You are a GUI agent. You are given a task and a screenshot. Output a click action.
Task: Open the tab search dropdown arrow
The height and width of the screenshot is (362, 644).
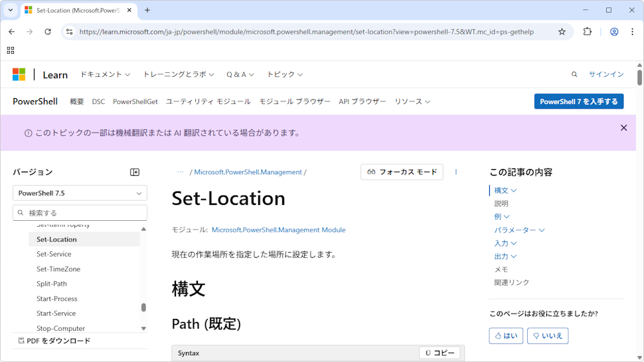coord(10,10)
